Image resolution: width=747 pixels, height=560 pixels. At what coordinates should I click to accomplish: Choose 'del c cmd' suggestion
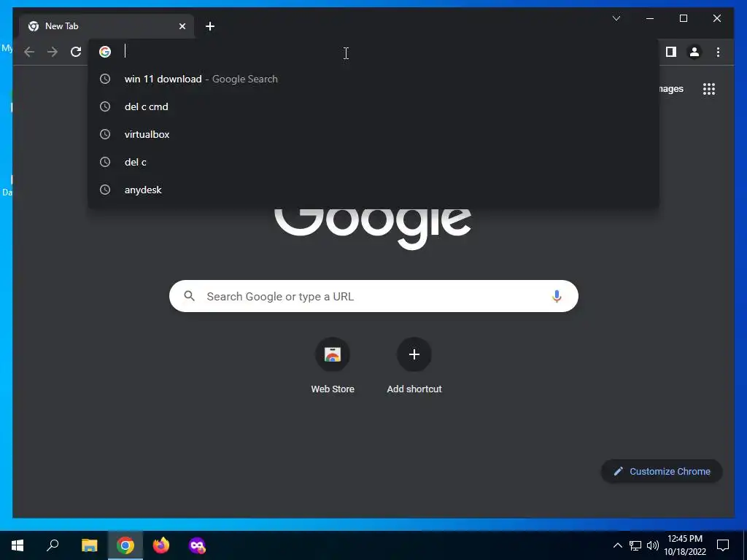click(374, 106)
